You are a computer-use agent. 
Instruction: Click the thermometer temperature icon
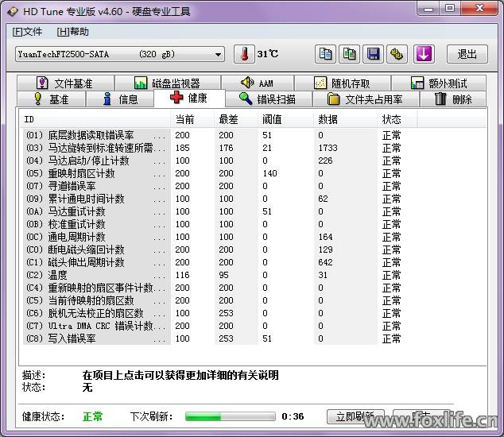244,54
